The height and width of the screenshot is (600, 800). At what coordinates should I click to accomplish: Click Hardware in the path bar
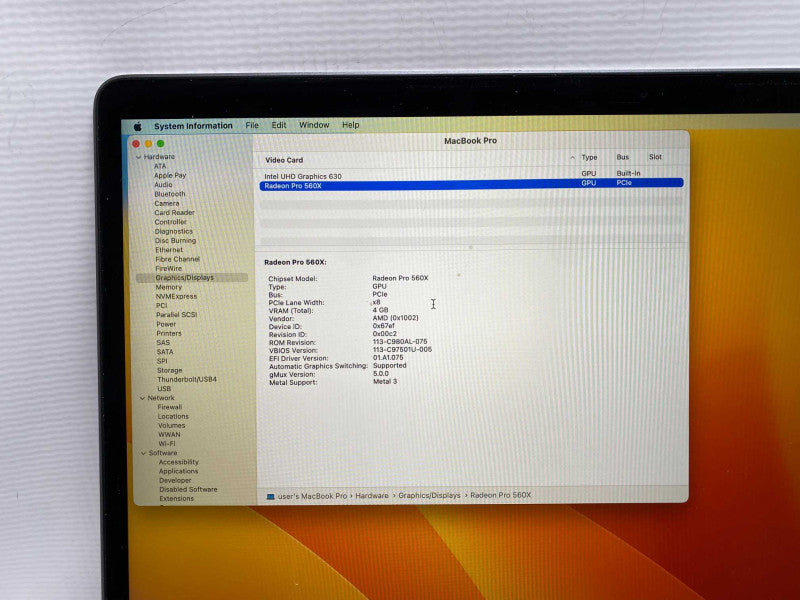[372, 495]
